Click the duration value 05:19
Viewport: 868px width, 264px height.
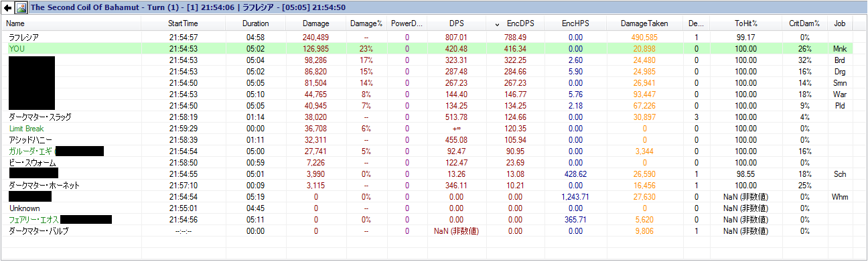pos(256,197)
